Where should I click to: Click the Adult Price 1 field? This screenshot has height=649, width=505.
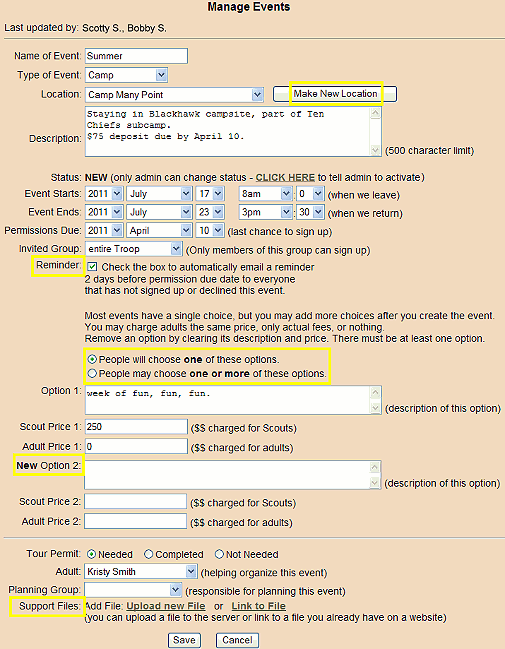tap(136, 446)
